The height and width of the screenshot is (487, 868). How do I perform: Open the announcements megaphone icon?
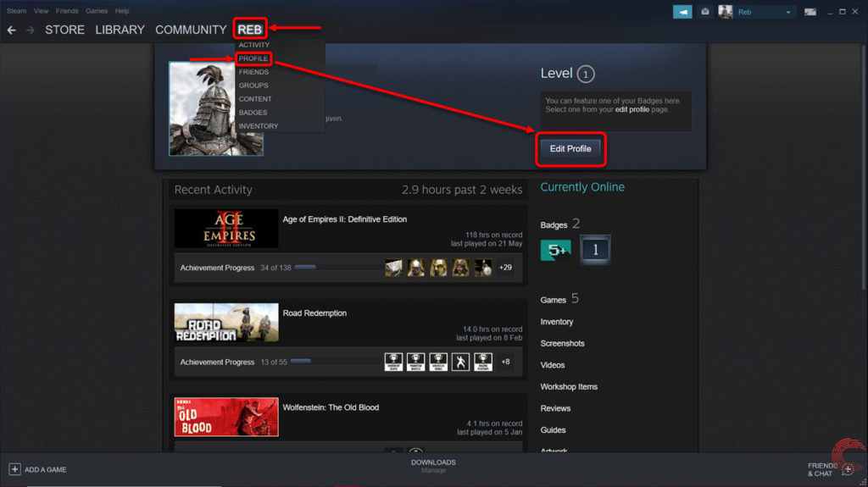[x=682, y=12]
